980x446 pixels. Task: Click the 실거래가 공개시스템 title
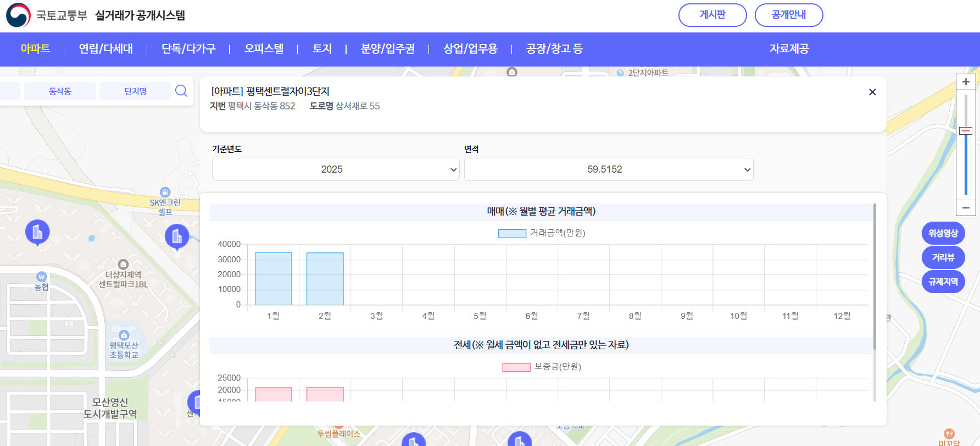click(x=140, y=15)
